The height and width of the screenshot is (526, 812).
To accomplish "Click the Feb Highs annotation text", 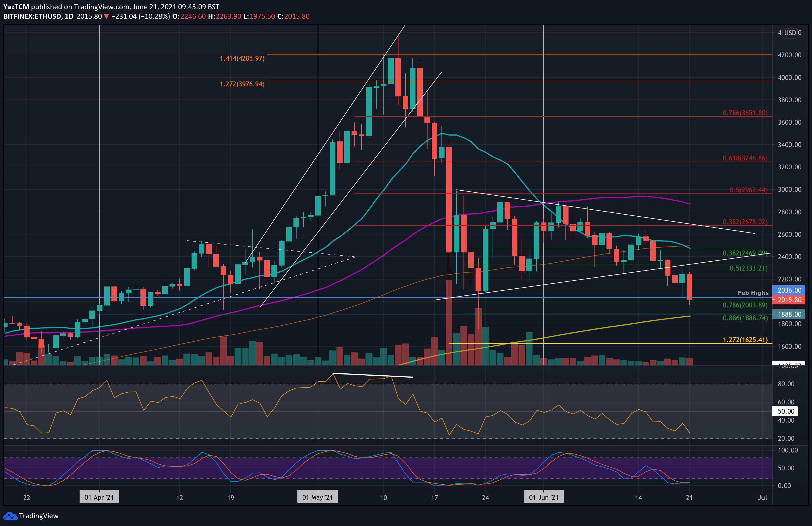I will click(x=753, y=293).
